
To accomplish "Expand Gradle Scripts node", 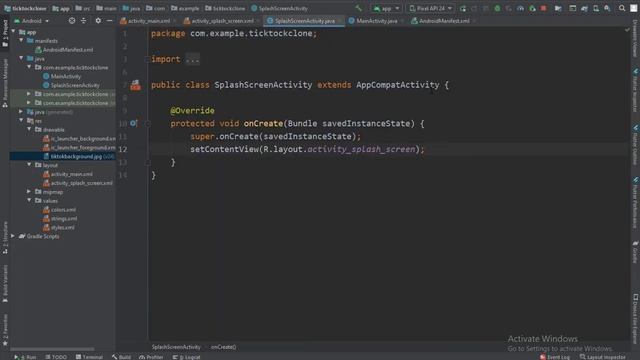I will 13,236.
